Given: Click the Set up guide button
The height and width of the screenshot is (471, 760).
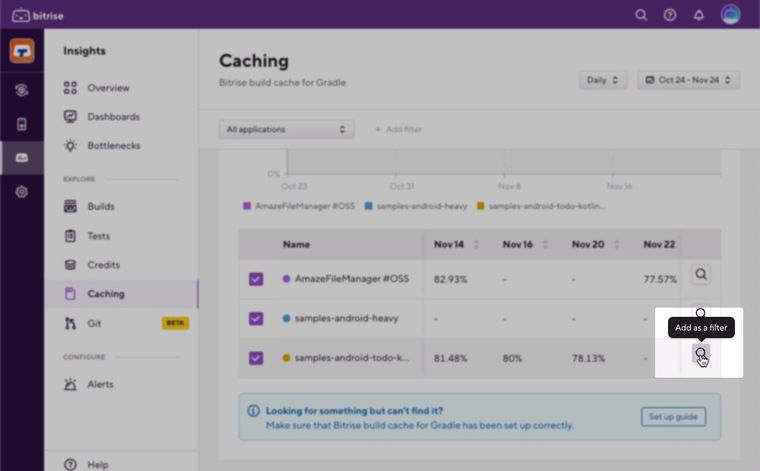Looking at the screenshot, I should [673, 417].
